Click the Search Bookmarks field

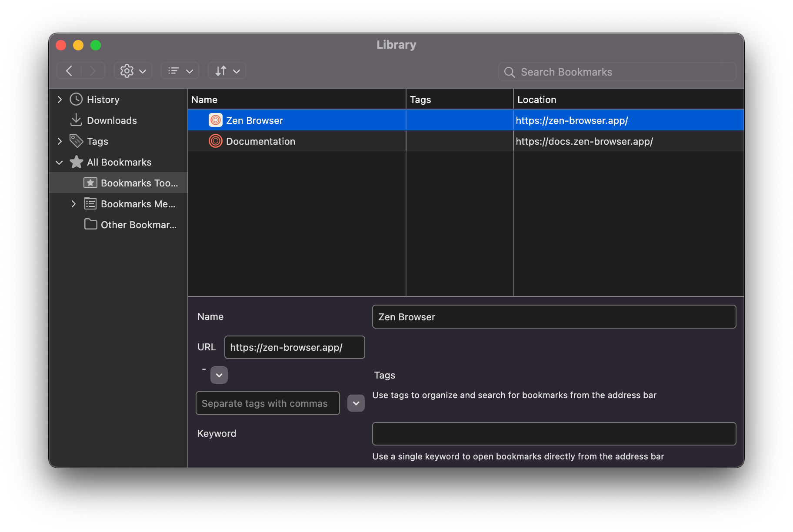(617, 72)
